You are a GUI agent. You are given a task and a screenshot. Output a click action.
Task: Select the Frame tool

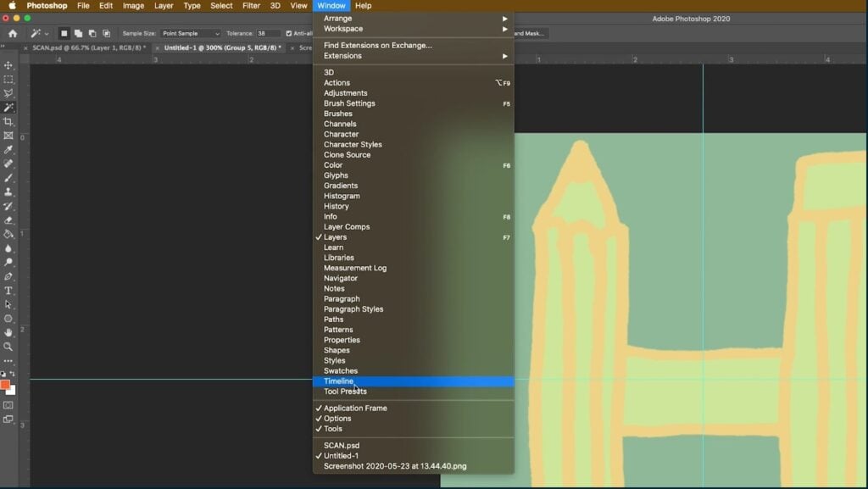(8, 136)
